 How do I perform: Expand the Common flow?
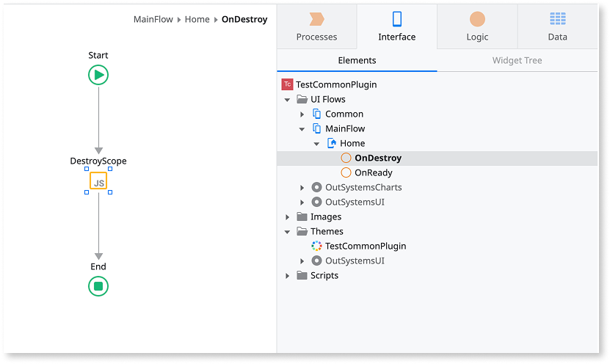point(302,114)
